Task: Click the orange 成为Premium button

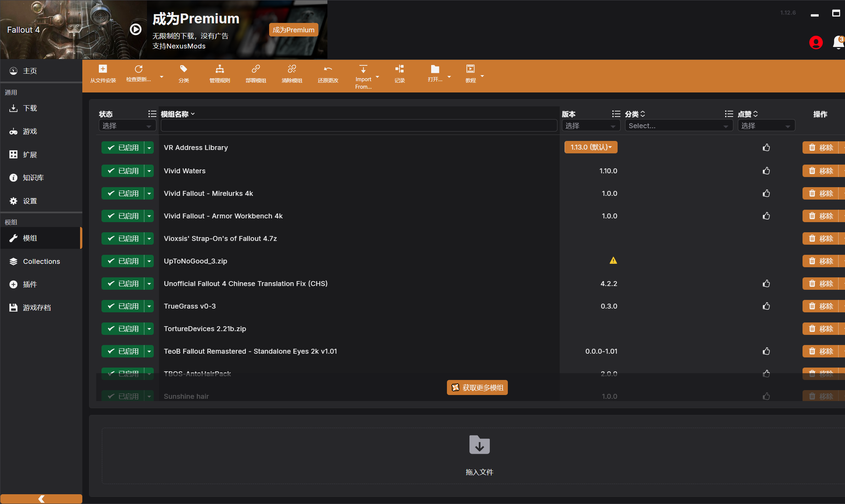Action: pyautogui.click(x=294, y=30)
